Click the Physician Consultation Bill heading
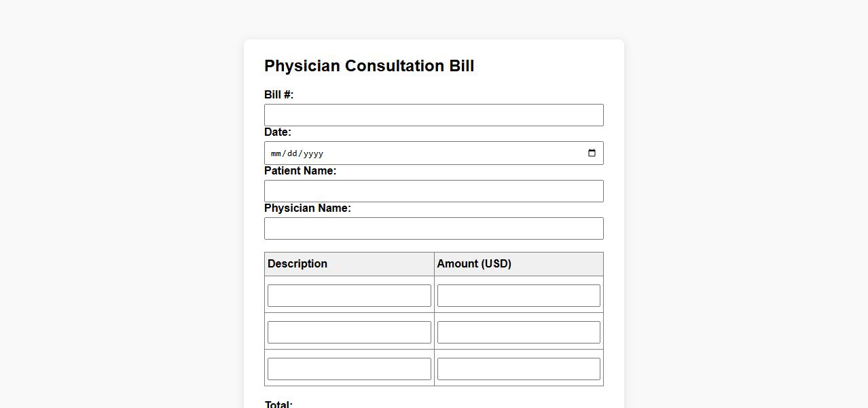 point(369,66)
